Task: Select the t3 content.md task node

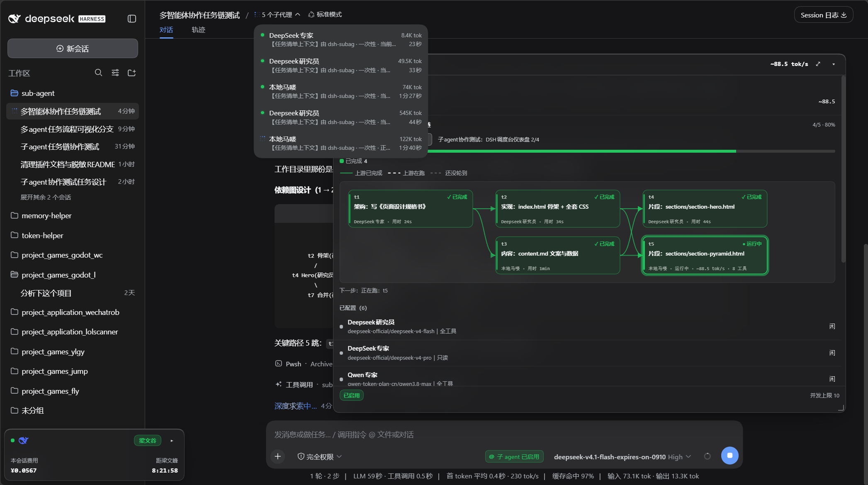Action: [x=558, y=256]
